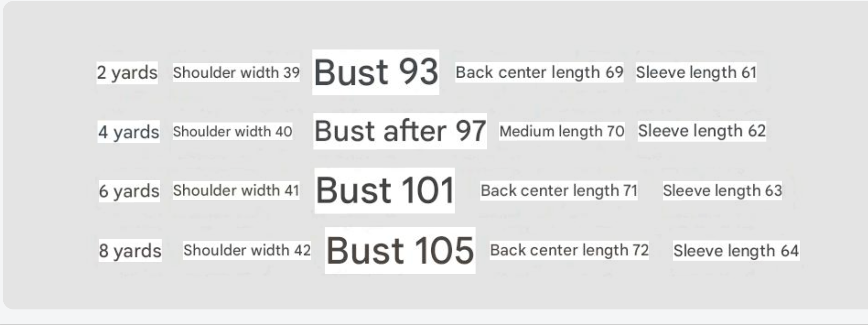868x331 pixels.
Task: Select the 'Shoulder width 42' text
Action: coord(247,250)
